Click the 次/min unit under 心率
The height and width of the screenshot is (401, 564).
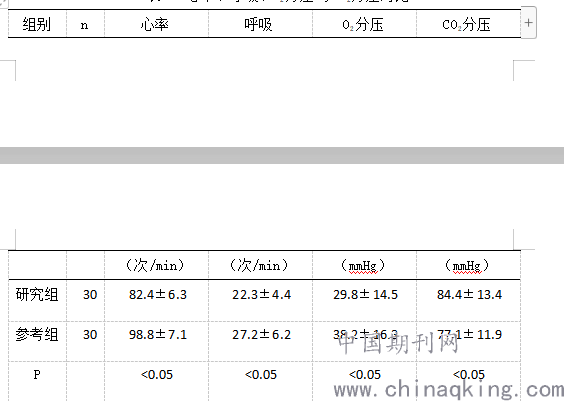[155, 265]
